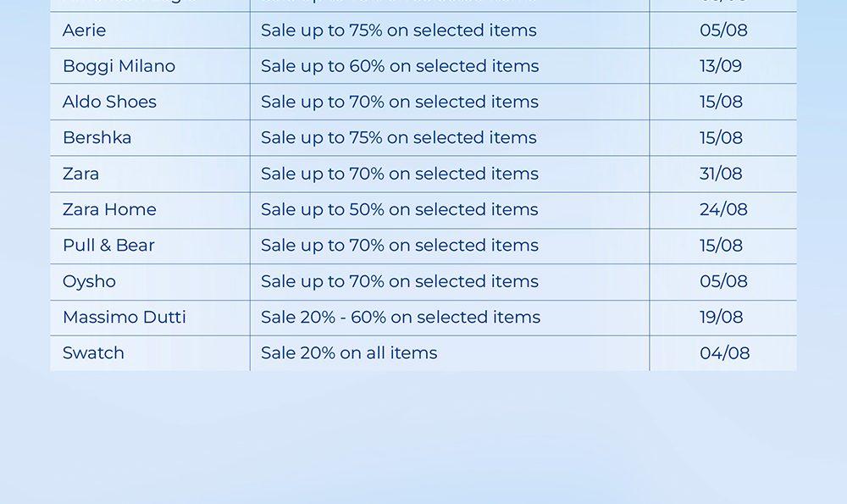Image resolution: width=847 pixels, height=504 pixels.
Task: Click the 04/08 date
Action: point(724,353)
